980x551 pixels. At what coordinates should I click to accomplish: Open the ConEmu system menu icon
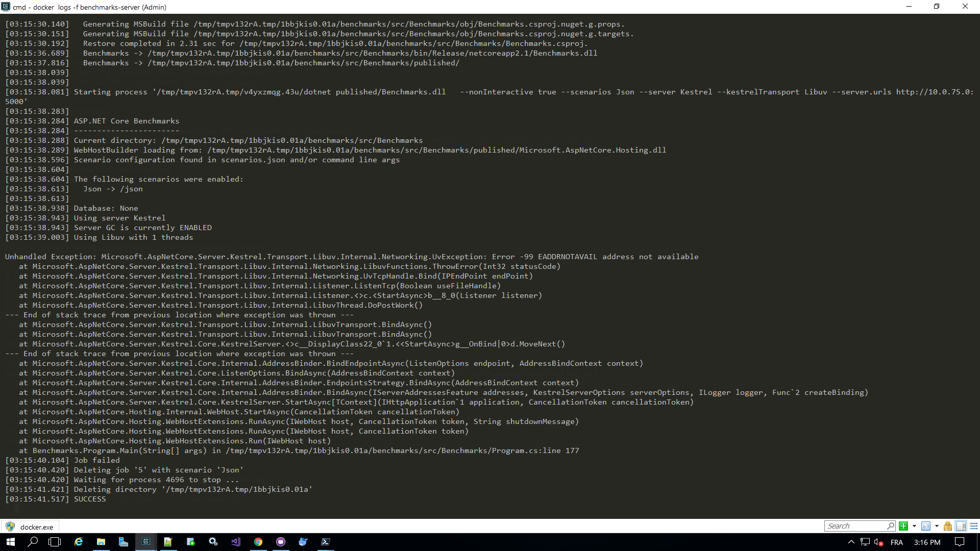click(x=6, y=7)
